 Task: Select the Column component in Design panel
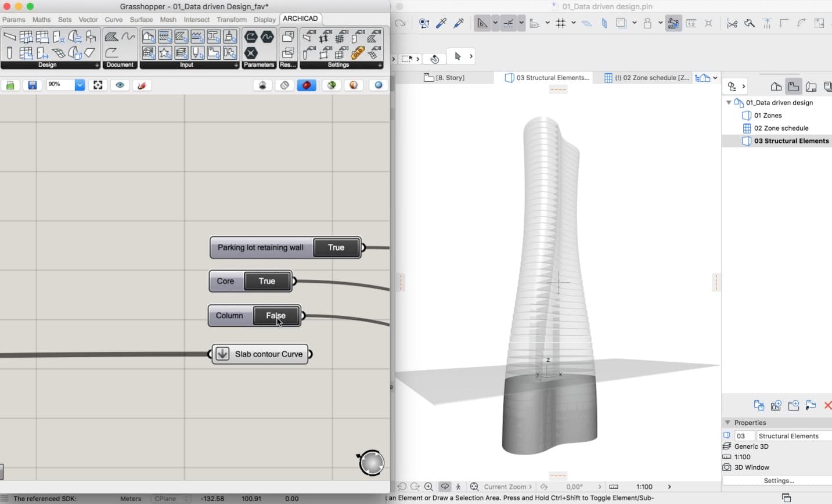coord(9,53)
